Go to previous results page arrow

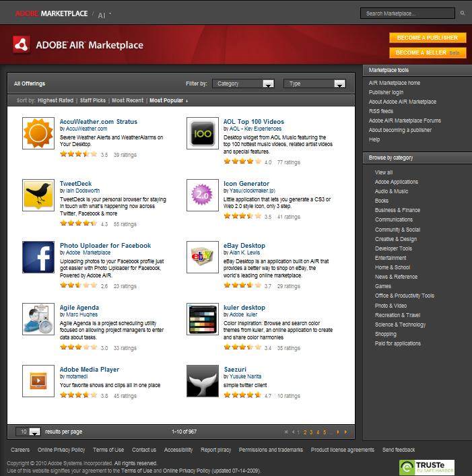coord(293,432)
